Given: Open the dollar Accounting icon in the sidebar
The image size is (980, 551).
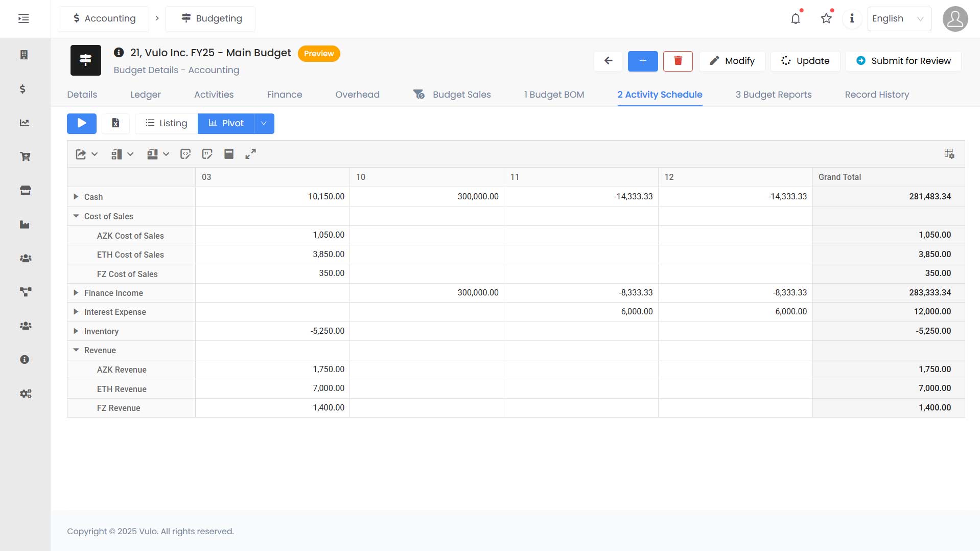Looking at the screenshot, I should (22, 89).
